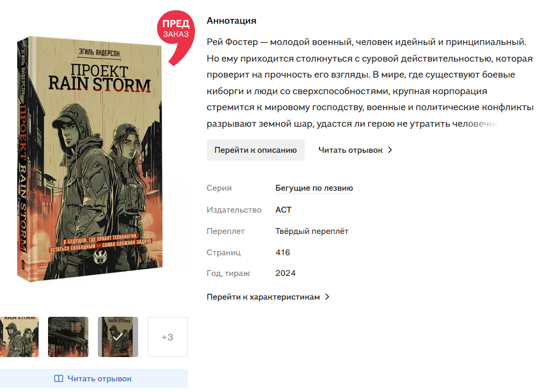Click chevron beside Перейти к характеристикам
This screenshot has width=546, height=392.
point(327,297)
